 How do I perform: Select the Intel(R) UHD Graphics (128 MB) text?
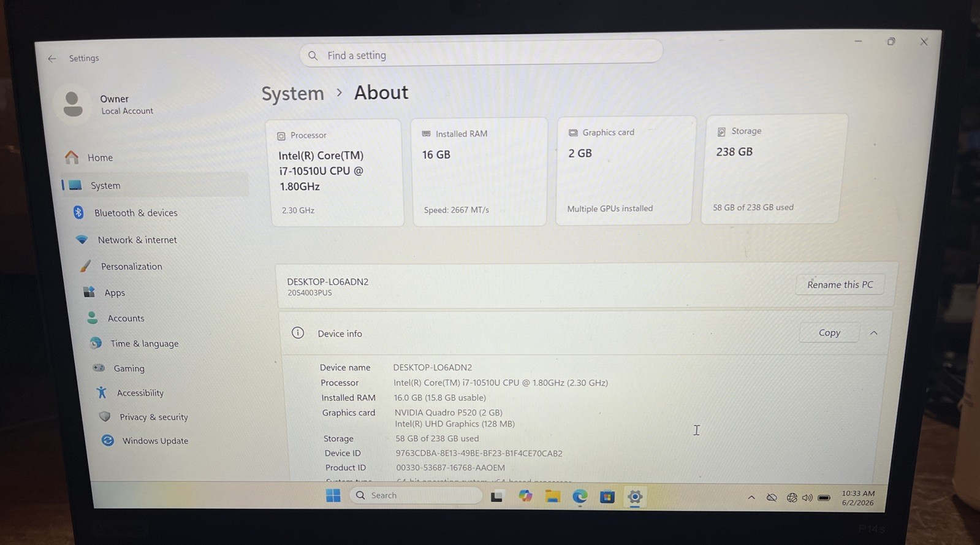[455, 424]
